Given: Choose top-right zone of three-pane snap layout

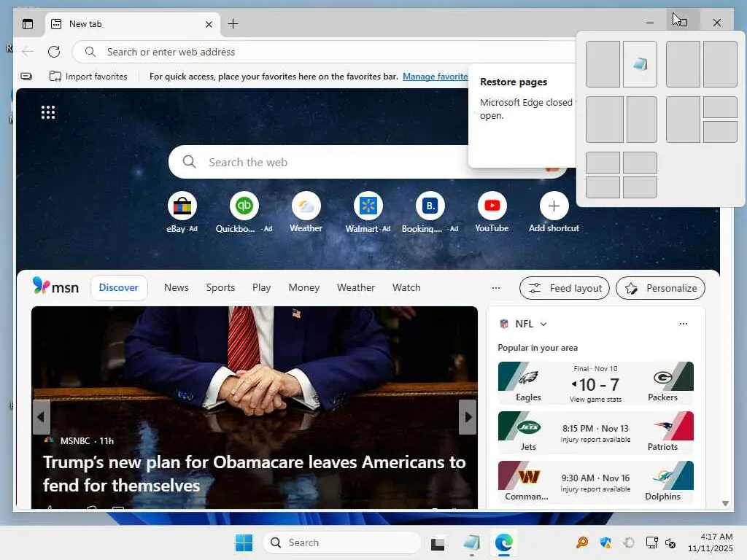Looking at the screenshot, I should [720, 107].
